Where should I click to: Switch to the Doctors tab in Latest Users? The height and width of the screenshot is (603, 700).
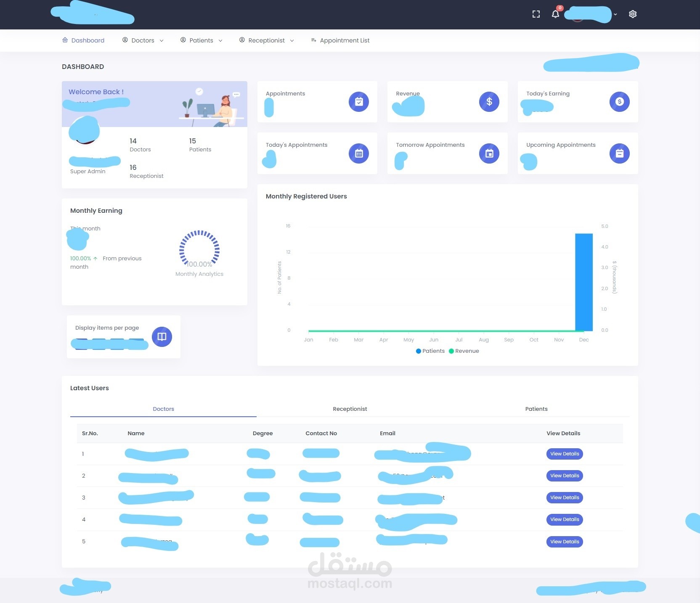click(x=163, y=409)
